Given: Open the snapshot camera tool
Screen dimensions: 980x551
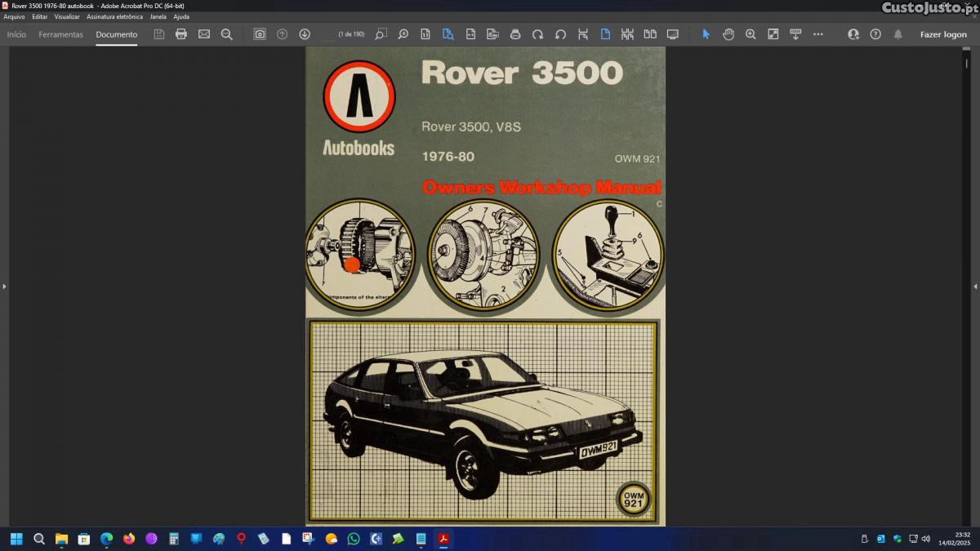Looking at the screenshot, I should click(260, 34).
